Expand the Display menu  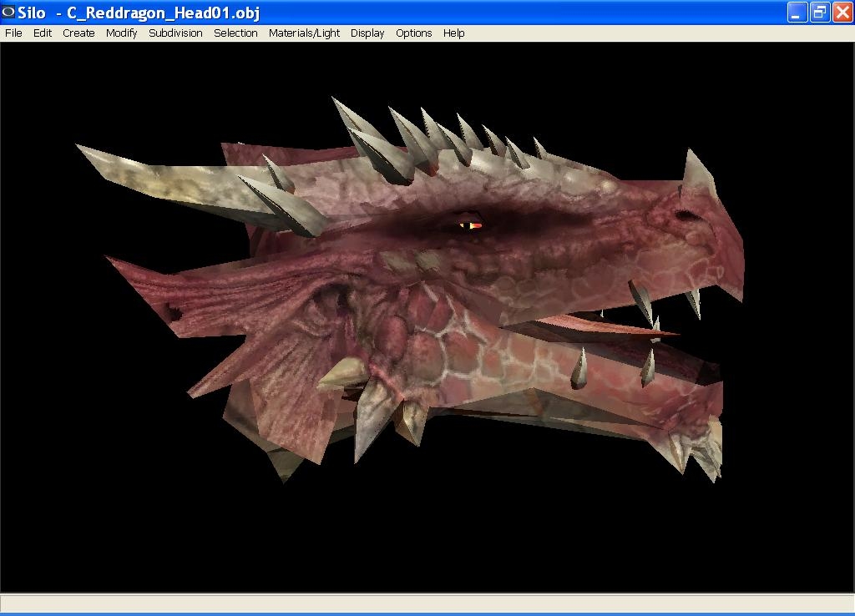367,33
